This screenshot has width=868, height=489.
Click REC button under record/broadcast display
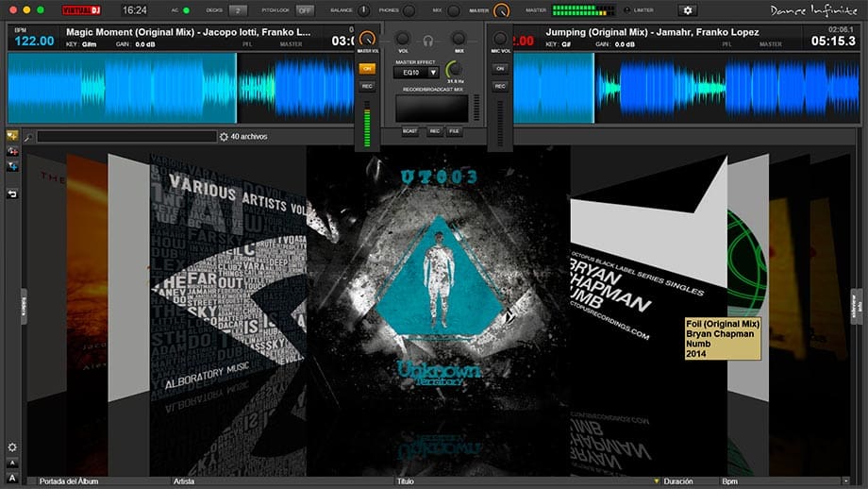(x=435, y=131)
